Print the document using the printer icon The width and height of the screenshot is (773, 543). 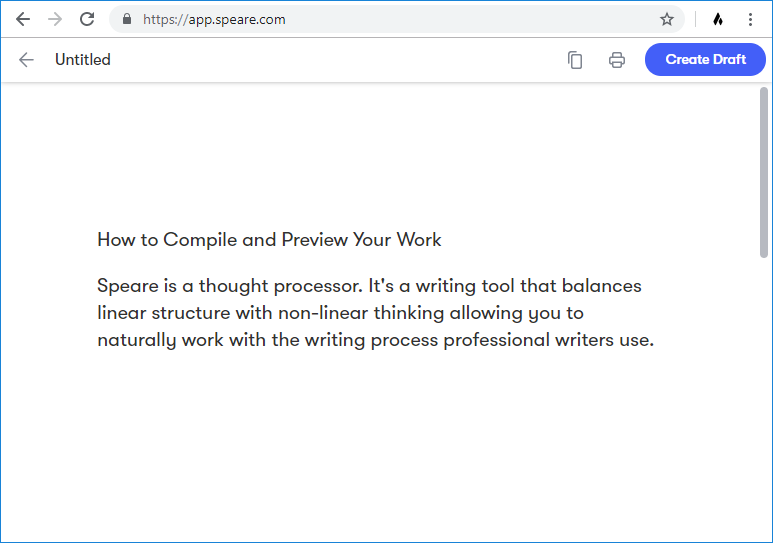point(617,60)
